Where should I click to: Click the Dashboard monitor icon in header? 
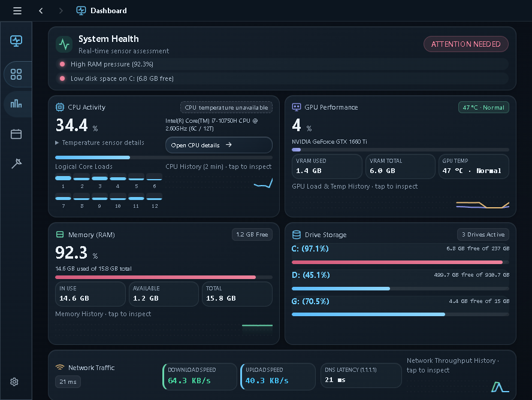[x=81, y=11]
